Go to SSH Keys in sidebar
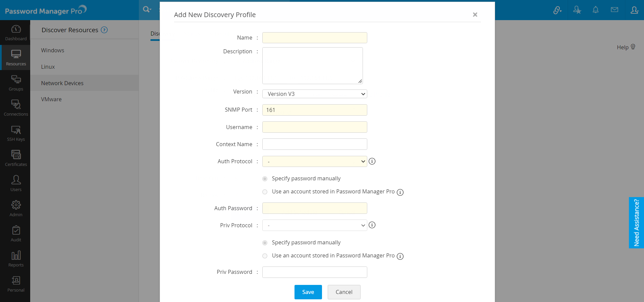Image resolution: width=644 pixels, height=302 pixels. 16,130
